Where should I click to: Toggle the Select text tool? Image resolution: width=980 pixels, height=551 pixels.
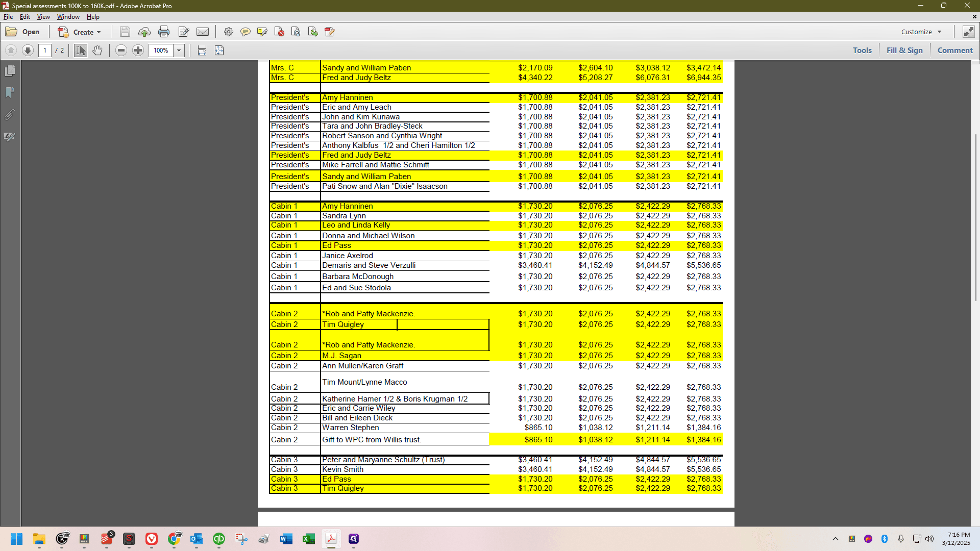coord(81,51)
